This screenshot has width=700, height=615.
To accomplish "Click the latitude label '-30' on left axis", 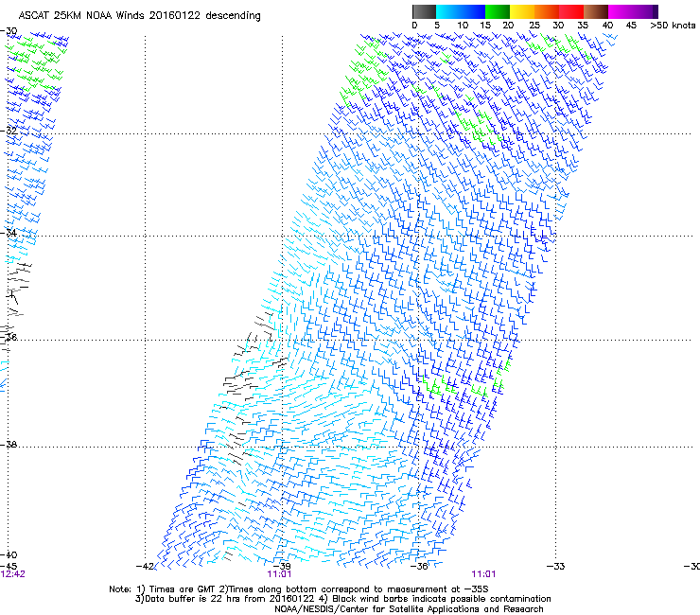I will coord(9,31).
